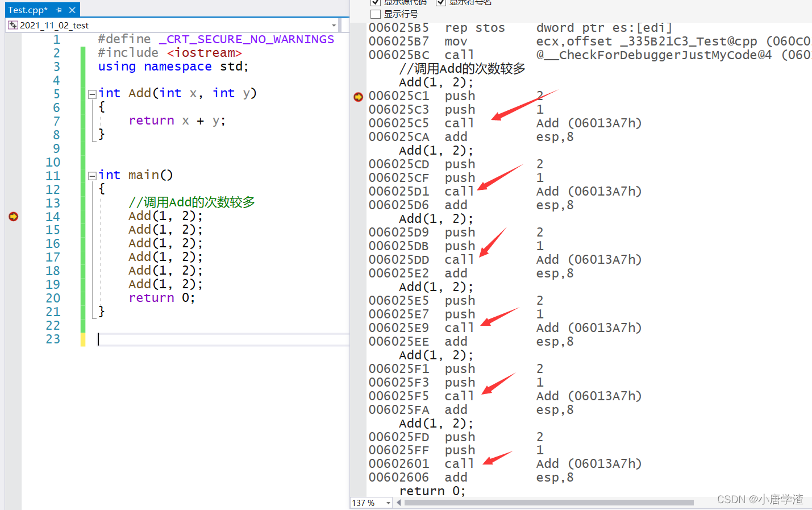This screenshot has height=510, width=812.
Task: Click the call at 006025BC
Action: [589, 55]
